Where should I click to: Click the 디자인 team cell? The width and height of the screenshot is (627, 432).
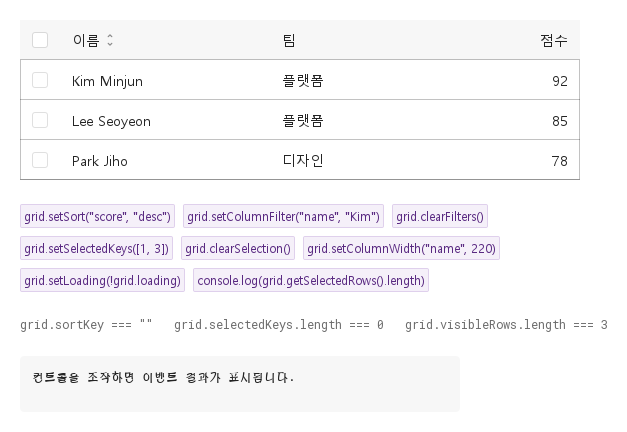coord(303,161)
